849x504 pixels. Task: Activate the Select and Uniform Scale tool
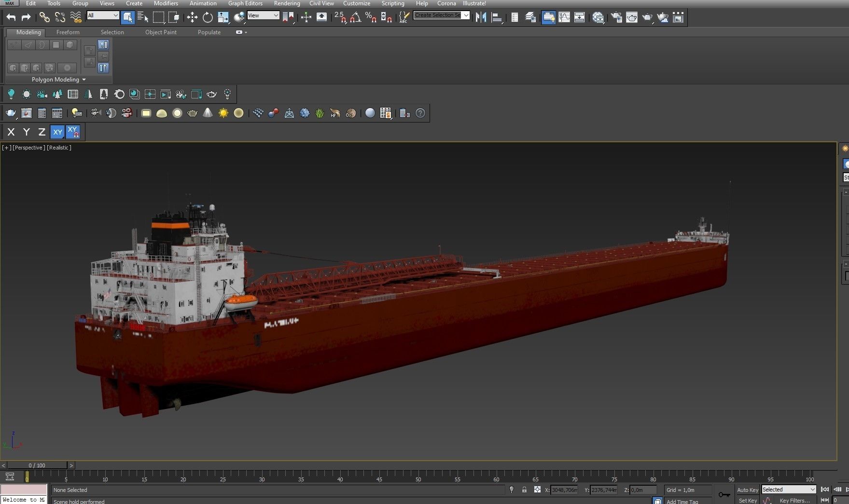(x=223, y=17)
